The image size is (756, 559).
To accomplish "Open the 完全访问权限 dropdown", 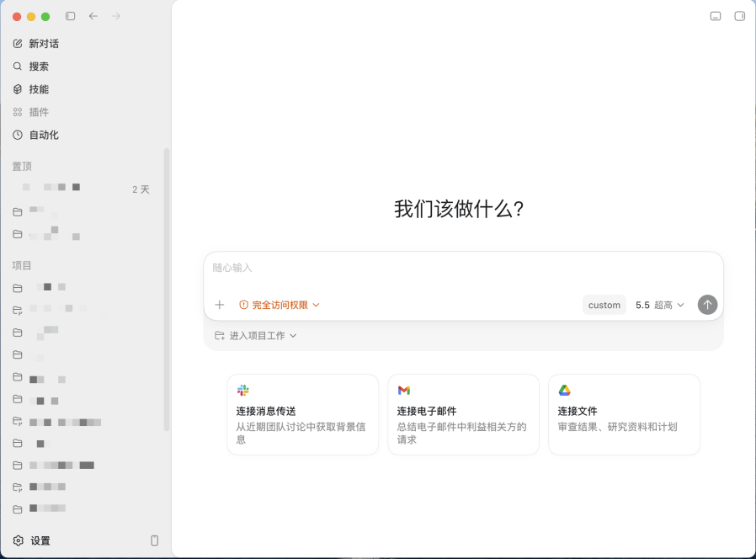I will [x=280, y=305].
